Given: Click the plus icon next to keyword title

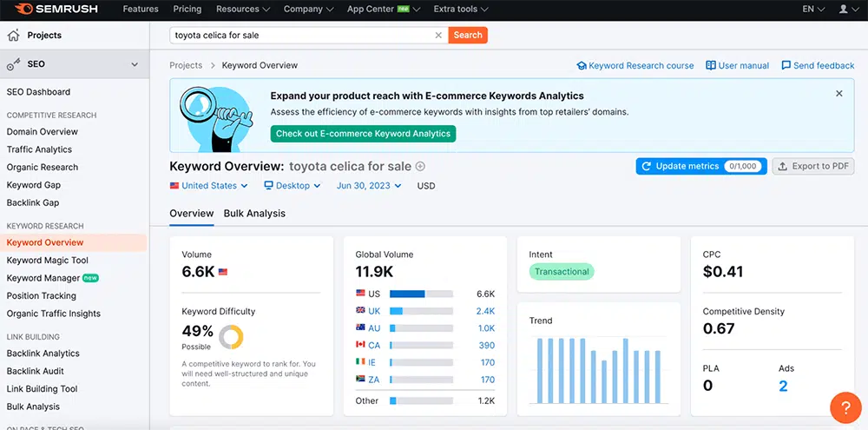Looking at the screenshot, I should [420, 166].
